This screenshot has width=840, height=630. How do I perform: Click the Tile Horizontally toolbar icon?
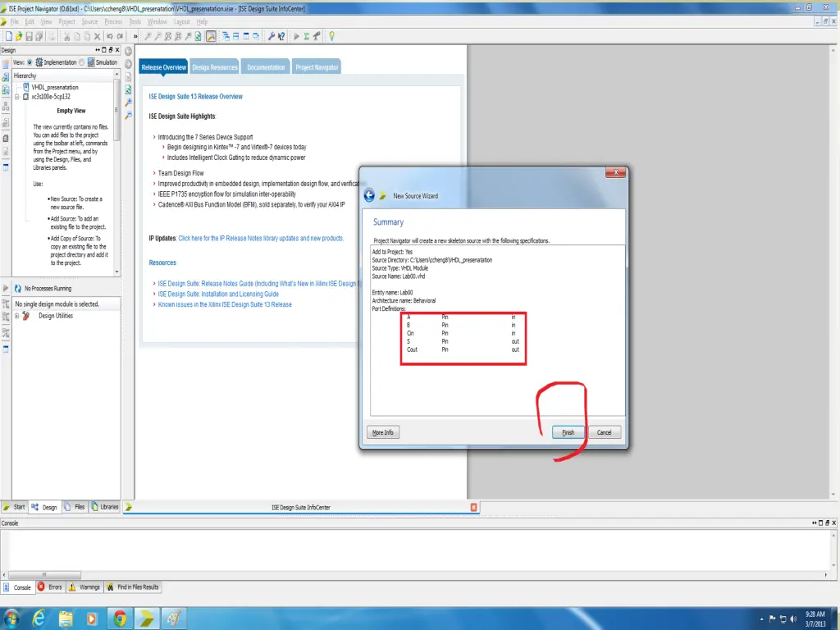tap(235, 36)
